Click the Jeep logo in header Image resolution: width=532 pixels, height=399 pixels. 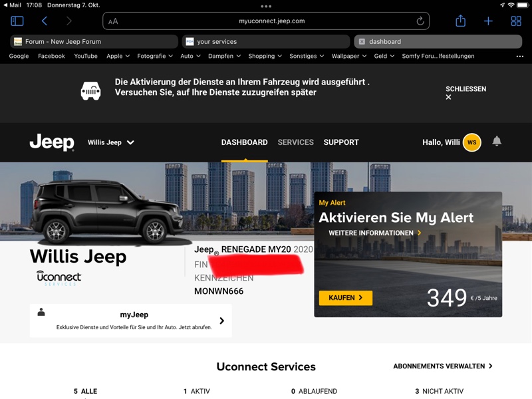(52, 142)
